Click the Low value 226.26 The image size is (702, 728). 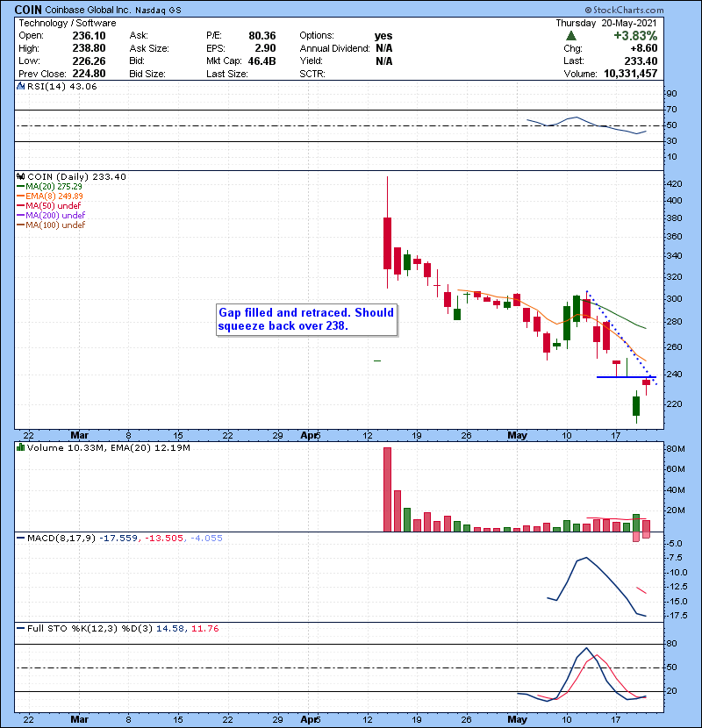click(x=89, y=61)
